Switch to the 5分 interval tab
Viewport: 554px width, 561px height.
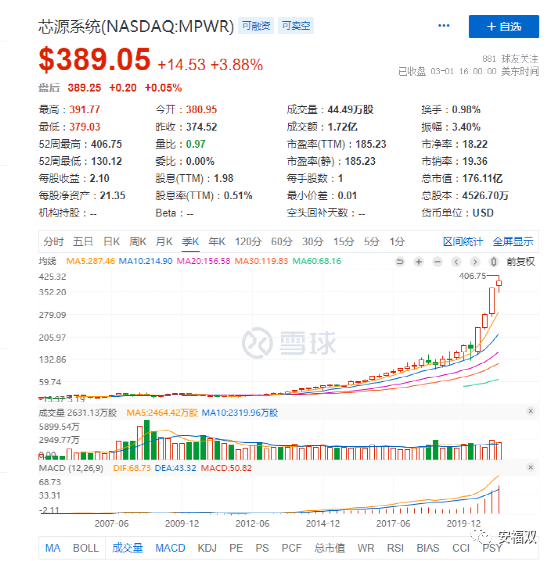coord(371,242)
